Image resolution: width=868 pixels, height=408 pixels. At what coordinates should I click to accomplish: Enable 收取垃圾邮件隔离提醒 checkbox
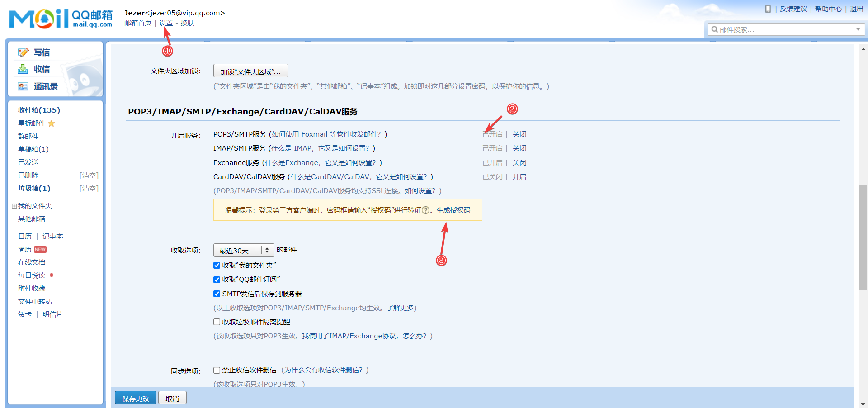pyautogui.click(x=217, y=322)
